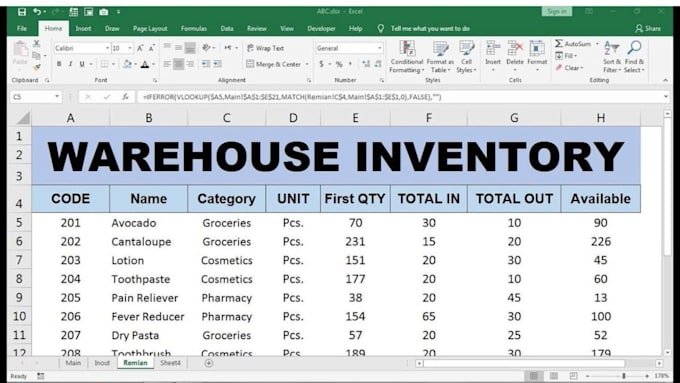
Task: Toggle Italic formatting
Action: 70,64
